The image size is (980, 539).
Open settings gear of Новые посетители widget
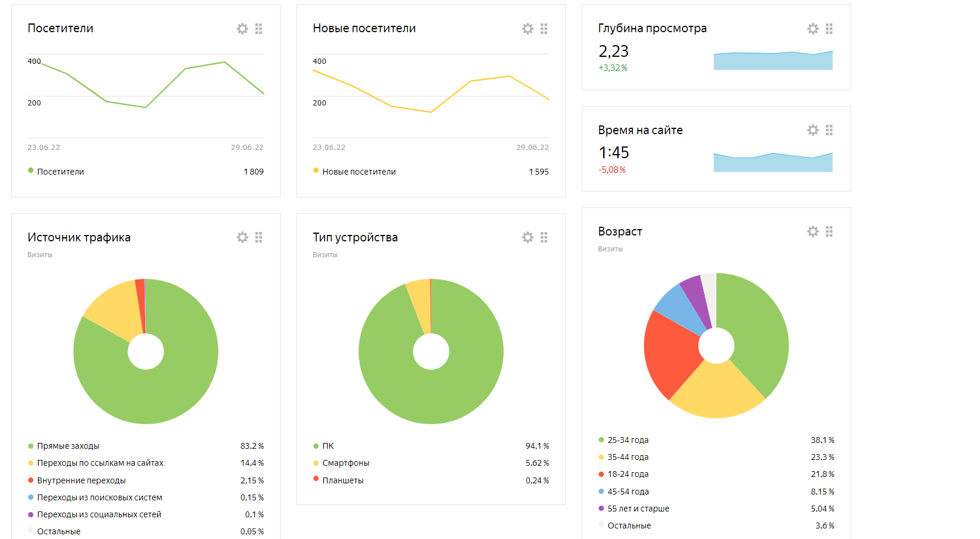[x=527, y=29]
